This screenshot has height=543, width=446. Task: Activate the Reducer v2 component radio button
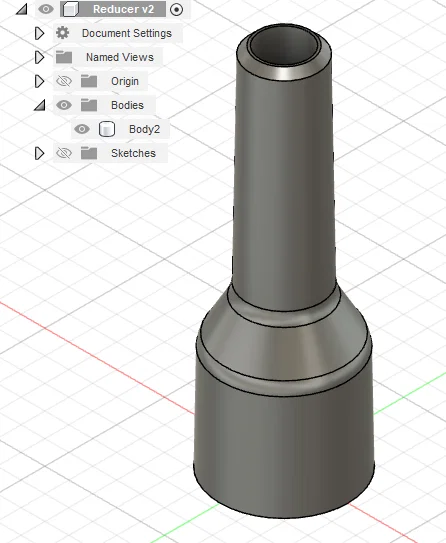176,9
